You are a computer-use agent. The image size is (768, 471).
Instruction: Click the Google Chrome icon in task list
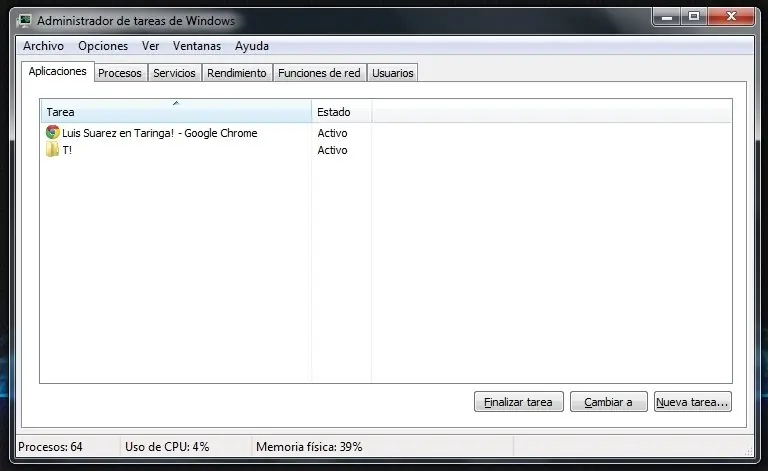click(x=52, y=132)
